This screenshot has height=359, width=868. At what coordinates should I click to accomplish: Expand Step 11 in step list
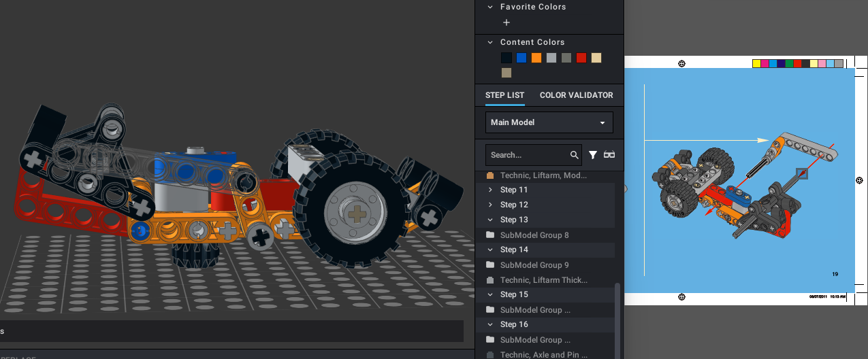pyautogui.click(x=490, y=190)
